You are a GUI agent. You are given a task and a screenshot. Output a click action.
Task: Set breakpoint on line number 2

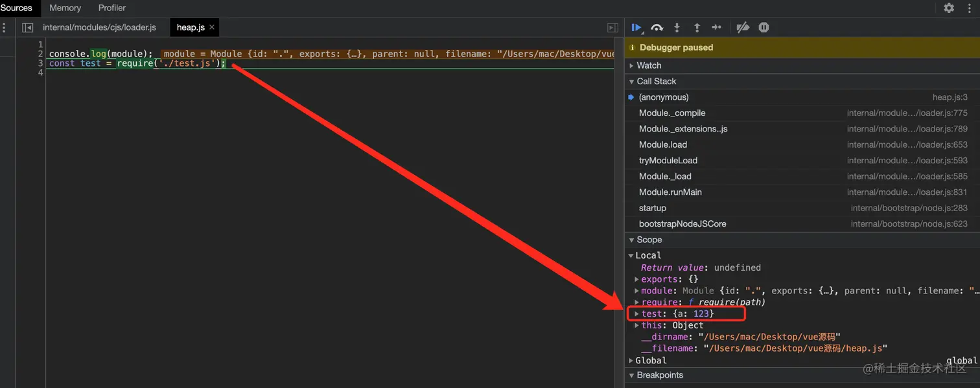pos(41,54)
